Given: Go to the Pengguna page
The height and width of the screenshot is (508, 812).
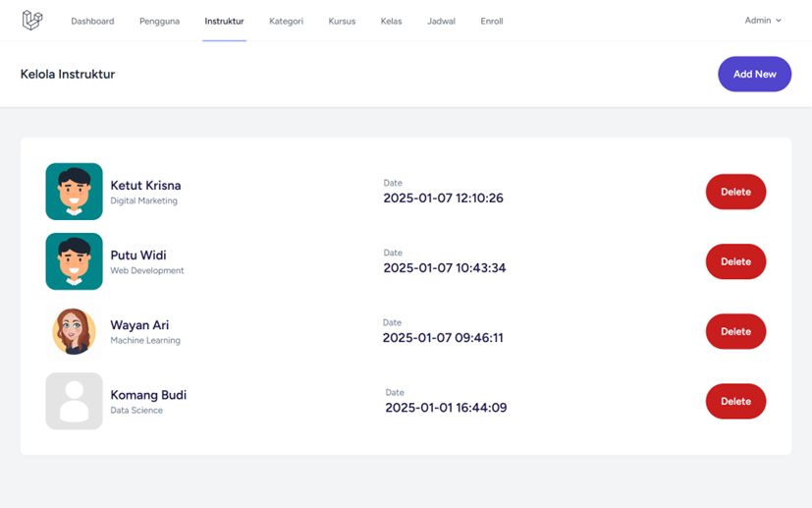Looking at the screenshot, I should [x=159, y=22].
